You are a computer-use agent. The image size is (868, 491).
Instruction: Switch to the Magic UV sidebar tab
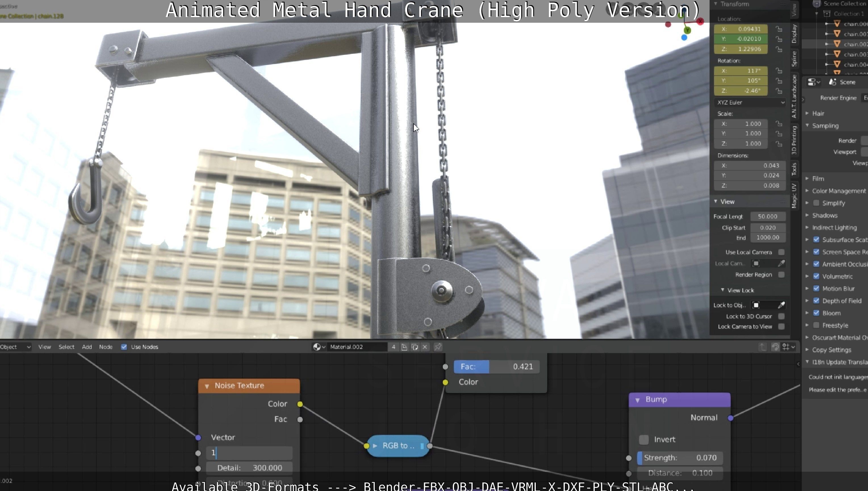(794, 195)
